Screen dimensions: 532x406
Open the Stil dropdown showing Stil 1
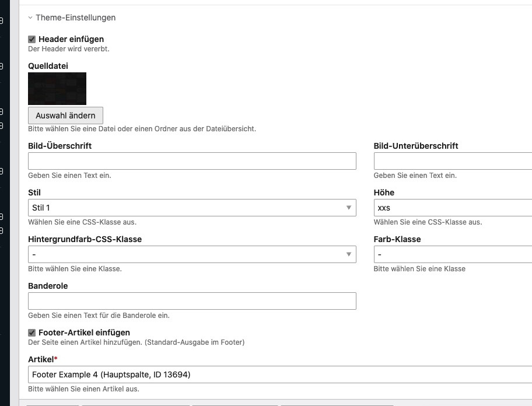pyautogui.click(x=192, y=208)
